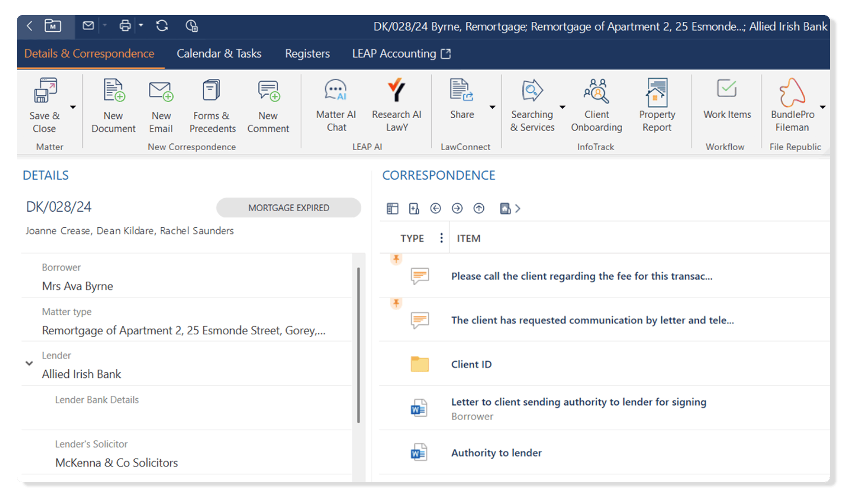
Task: Select the Lender field Allied Irish Bank
Action: (186, 365)
